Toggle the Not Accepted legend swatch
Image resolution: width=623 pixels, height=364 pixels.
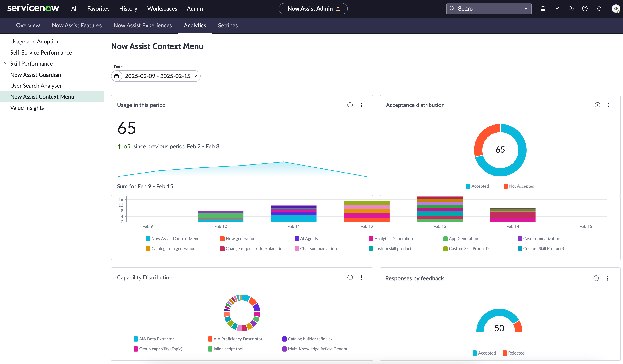pos(505,186)
